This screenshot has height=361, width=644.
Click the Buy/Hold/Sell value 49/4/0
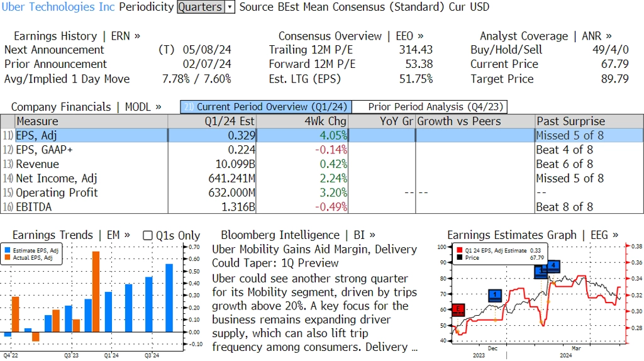coord(610,50)
